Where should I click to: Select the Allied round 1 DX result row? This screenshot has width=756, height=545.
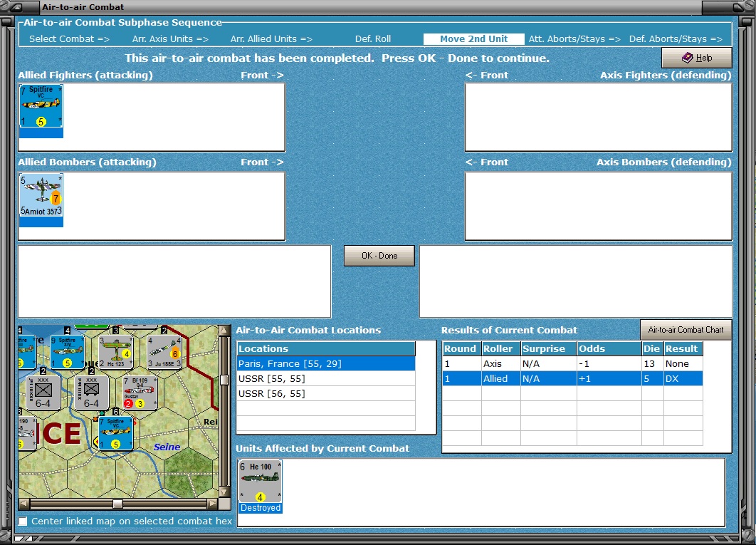(572, 378)
